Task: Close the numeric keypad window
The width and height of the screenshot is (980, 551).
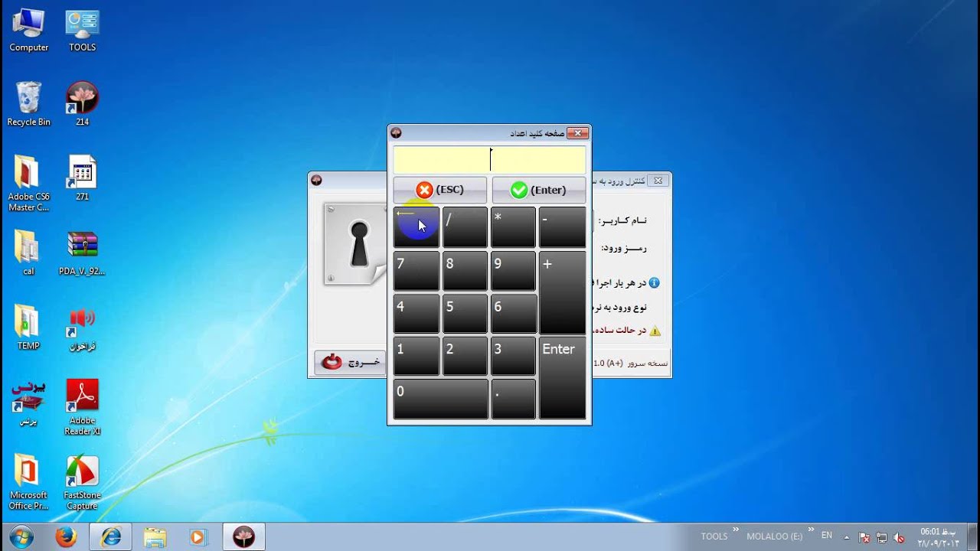Action: click(x=577, y=133)
